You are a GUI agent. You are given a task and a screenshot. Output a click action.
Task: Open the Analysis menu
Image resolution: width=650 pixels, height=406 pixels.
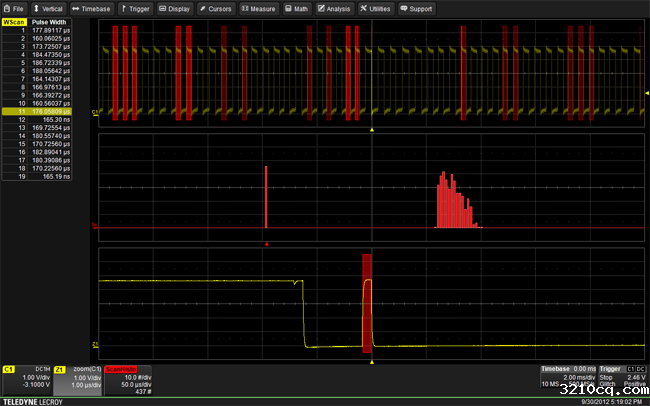pos(335,9)
